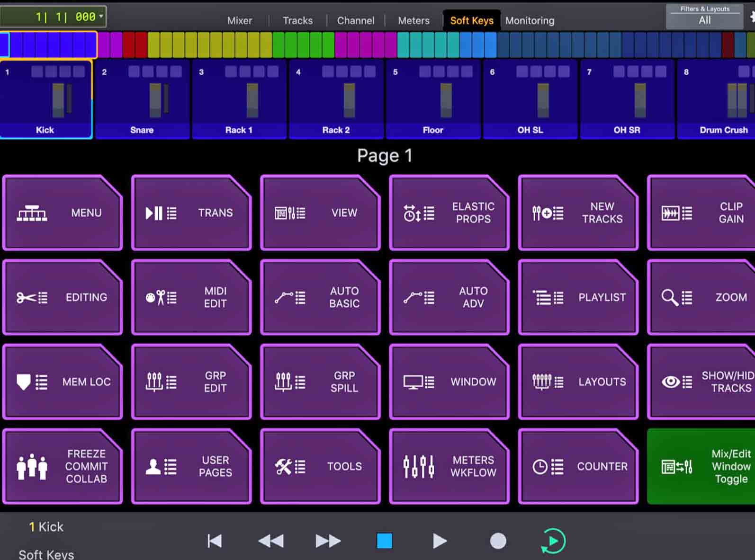The width and height of the screenshot is (755, 560).
Task: Open the counter format dropdown
Action: pyautogui.click(x=101, y=17)
